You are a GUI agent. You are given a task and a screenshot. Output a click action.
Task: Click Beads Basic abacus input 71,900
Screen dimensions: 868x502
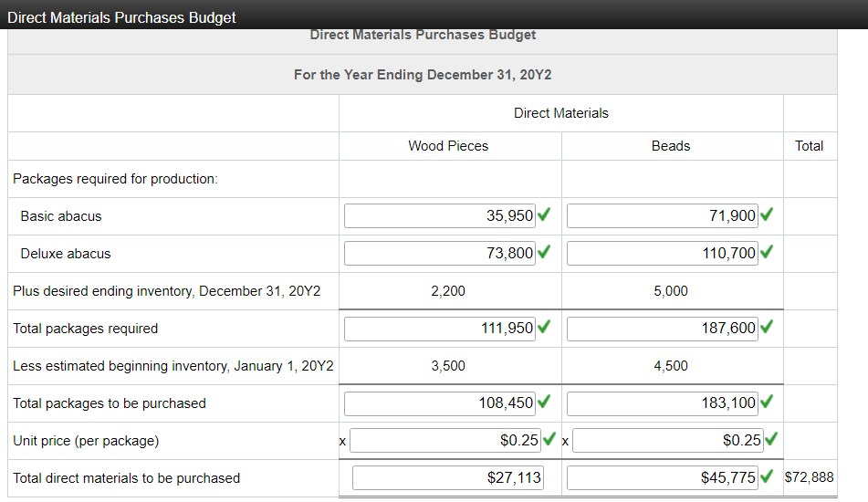click(662, 215)
